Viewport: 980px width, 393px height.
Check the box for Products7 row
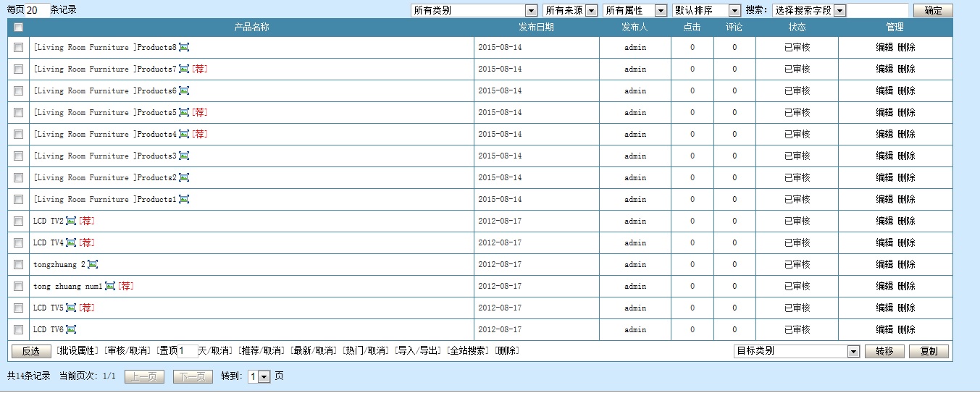tap(18, 69)
